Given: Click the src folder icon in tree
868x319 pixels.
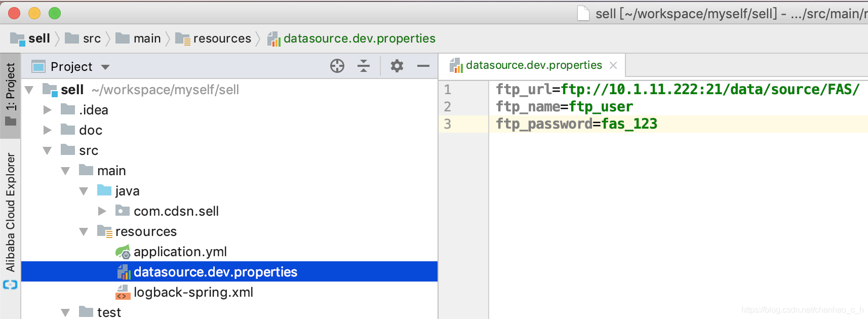Looking at the screenshot, I should 68,150.
